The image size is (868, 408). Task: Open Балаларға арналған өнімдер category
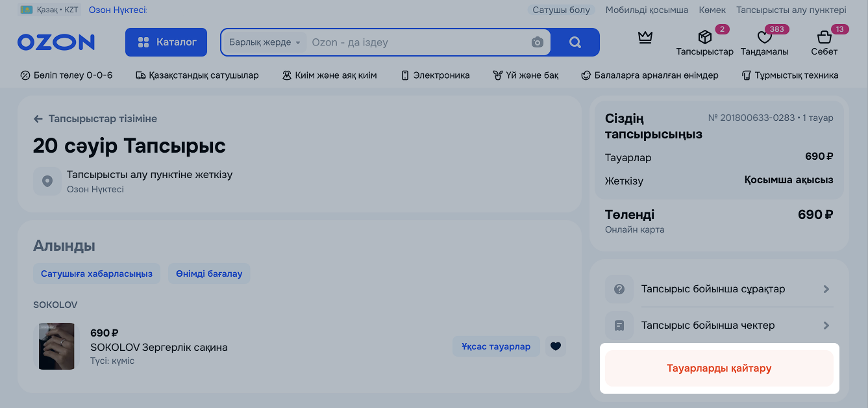coord(650,75)
